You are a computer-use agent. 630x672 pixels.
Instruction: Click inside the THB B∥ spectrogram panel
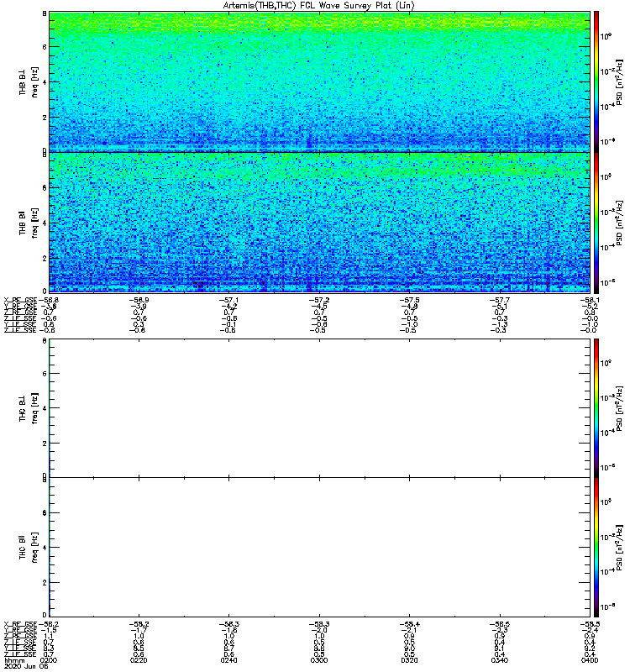click(x=319, y=223)
